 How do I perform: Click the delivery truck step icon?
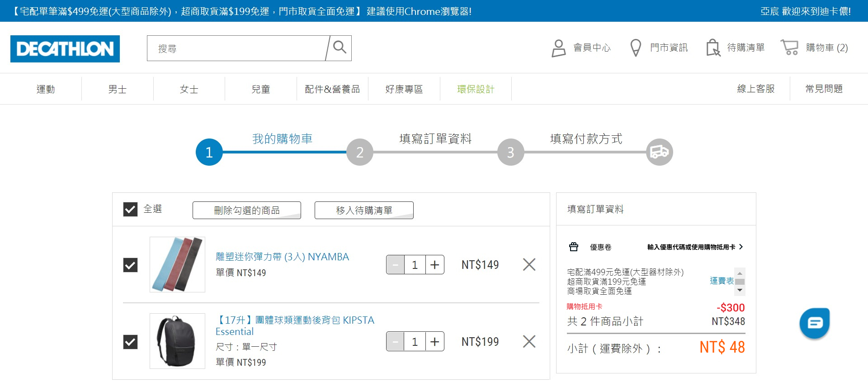click(660, 152)
